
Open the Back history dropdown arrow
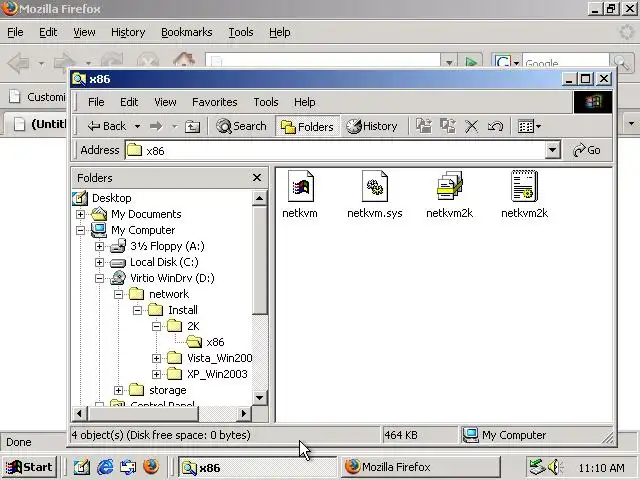[138, 127]
